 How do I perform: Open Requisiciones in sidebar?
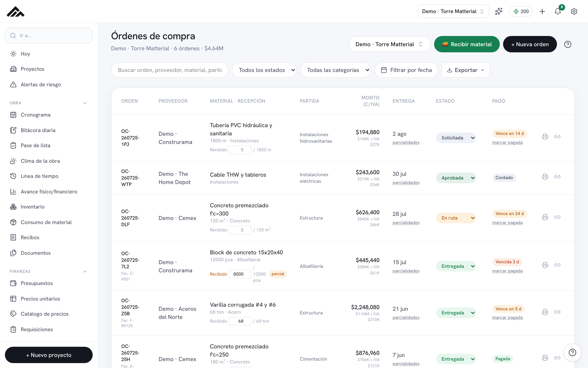click(49, 329)
